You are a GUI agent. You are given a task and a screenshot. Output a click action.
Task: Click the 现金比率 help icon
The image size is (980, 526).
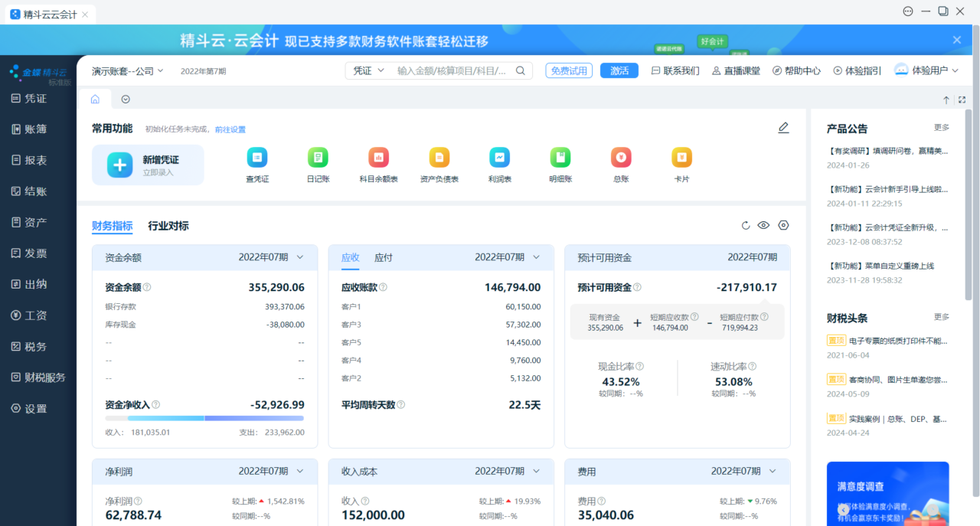(640, 367)
